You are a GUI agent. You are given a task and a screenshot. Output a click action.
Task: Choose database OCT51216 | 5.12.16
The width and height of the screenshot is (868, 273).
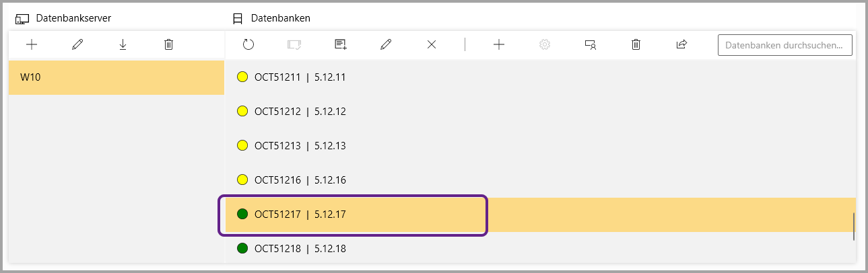point(300,180)
